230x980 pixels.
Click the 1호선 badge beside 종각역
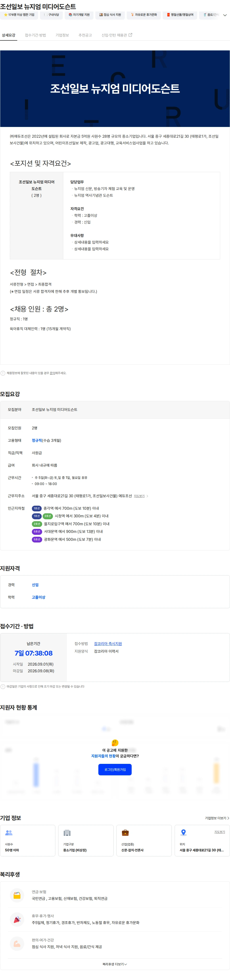37,509
